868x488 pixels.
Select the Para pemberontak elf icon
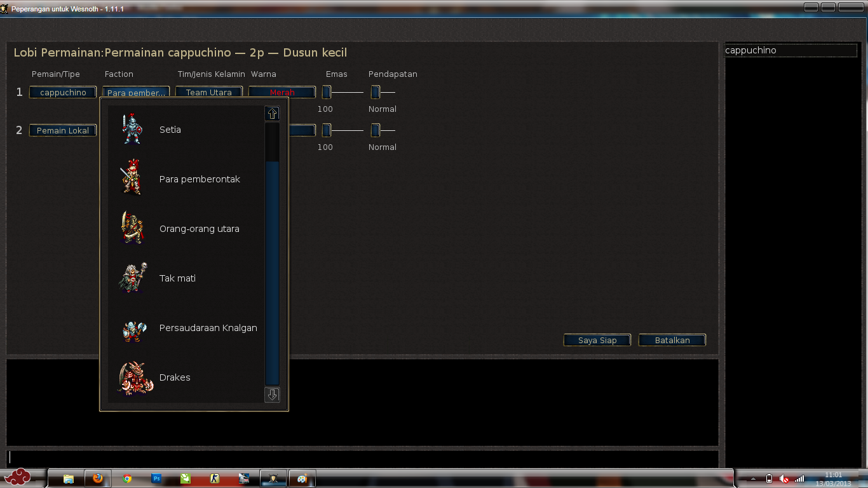[132, 177]
